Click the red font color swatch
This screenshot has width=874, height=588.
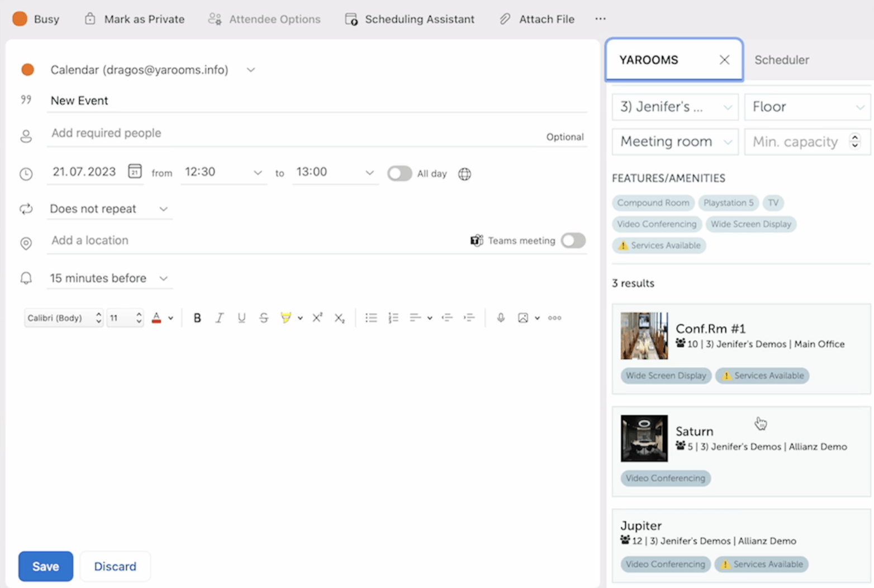pos(156,317)
